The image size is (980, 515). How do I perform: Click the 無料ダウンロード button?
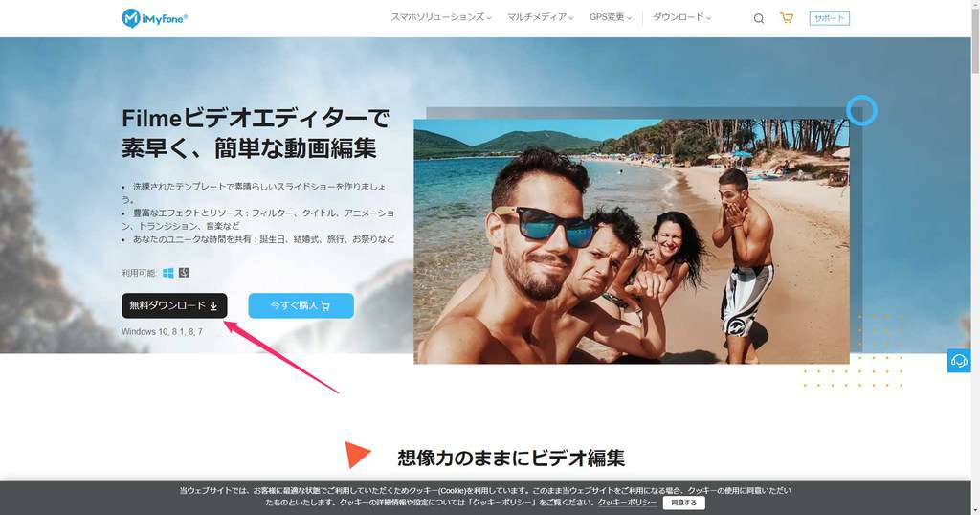(174, 305)
